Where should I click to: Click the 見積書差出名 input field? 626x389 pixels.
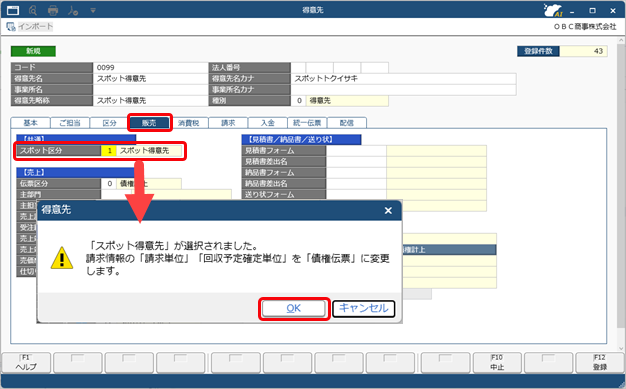[356, 162]
